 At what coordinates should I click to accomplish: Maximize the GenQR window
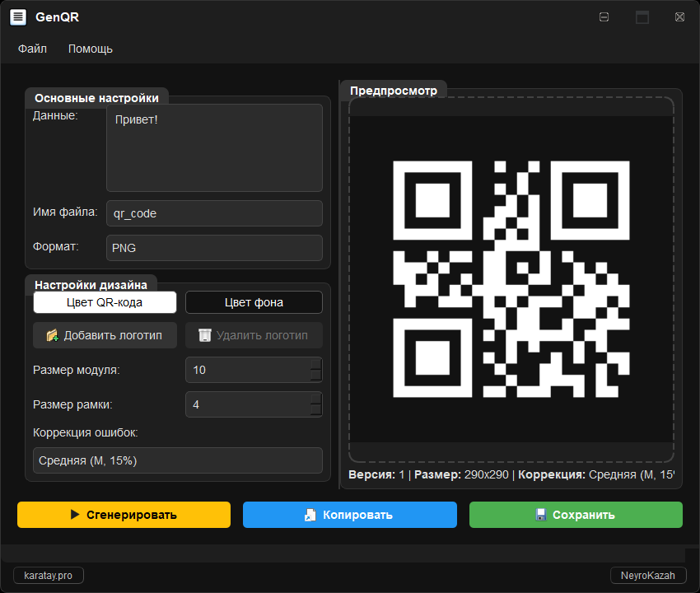click(642, 17)
